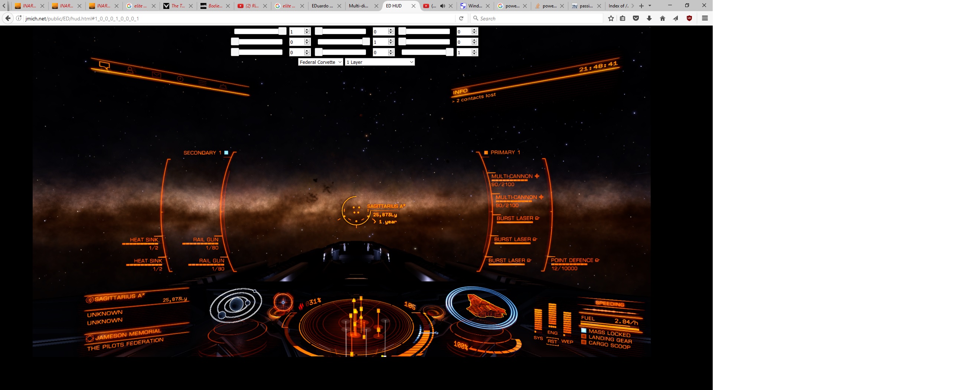Viewport: 980px width, 390px height.
Task: Click the comms chat icon in HUD image
Action: [104, 65]
